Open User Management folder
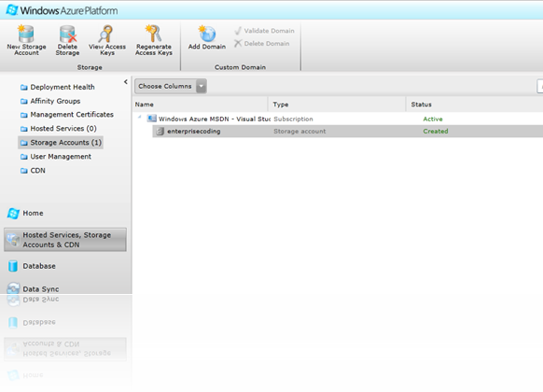Viewport: 543px width, 392px height. coord(56,157)
